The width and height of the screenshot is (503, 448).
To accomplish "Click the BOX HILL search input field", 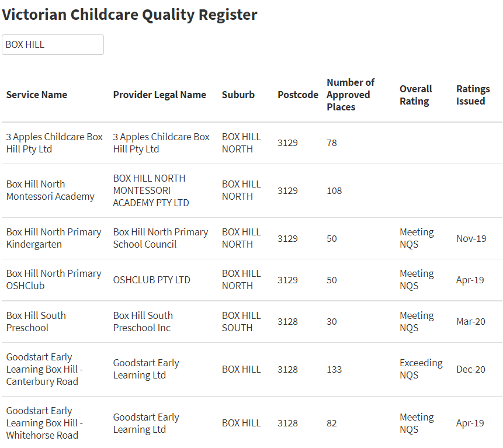I will [x=53, y=44].
